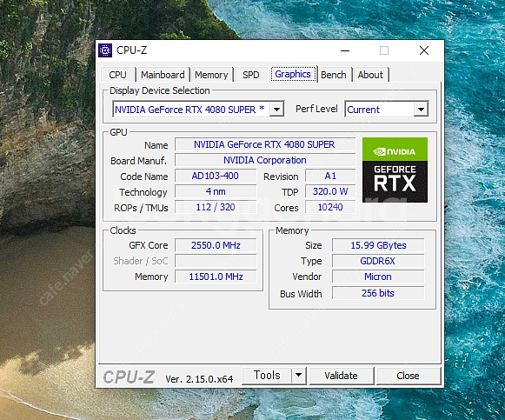Click the CPU-Z title bar app icon
Image resolution: width=505 pixels, height=420 pixels.
pos(105,50)
